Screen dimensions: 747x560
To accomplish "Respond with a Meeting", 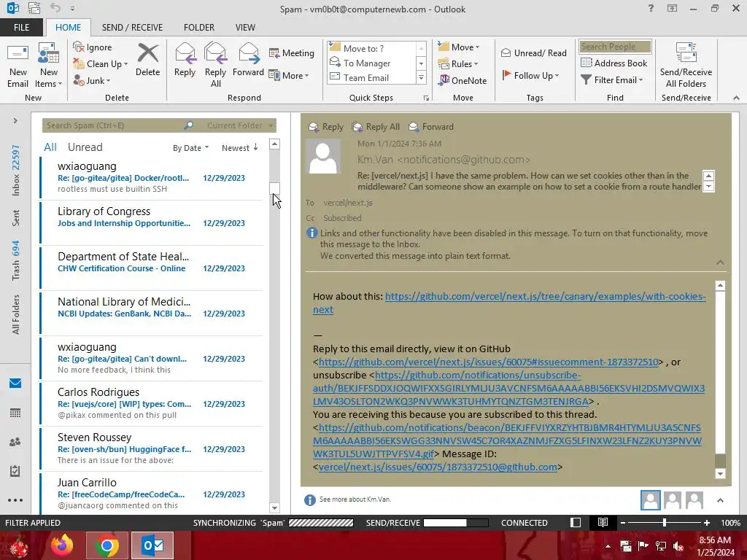I will (x=292, y=52).
